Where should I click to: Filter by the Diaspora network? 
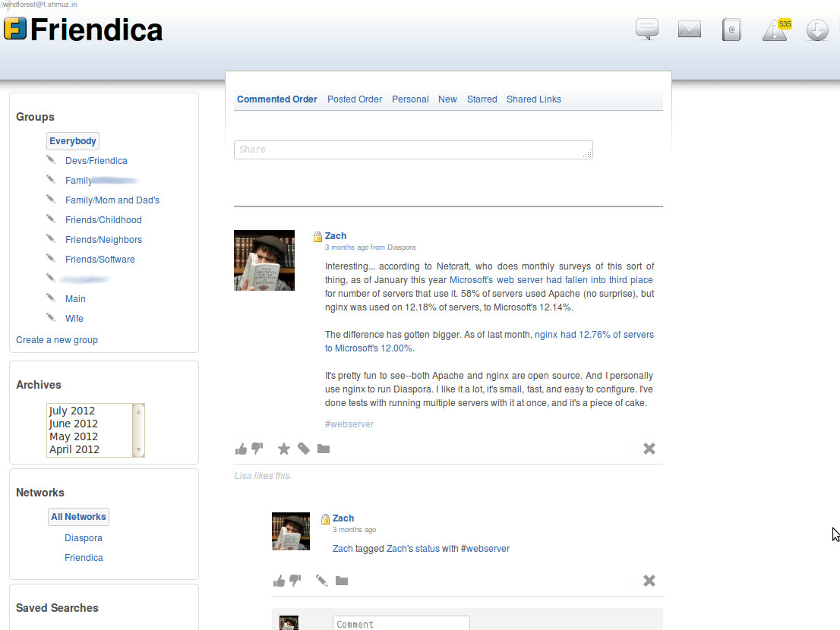[84, 538]
